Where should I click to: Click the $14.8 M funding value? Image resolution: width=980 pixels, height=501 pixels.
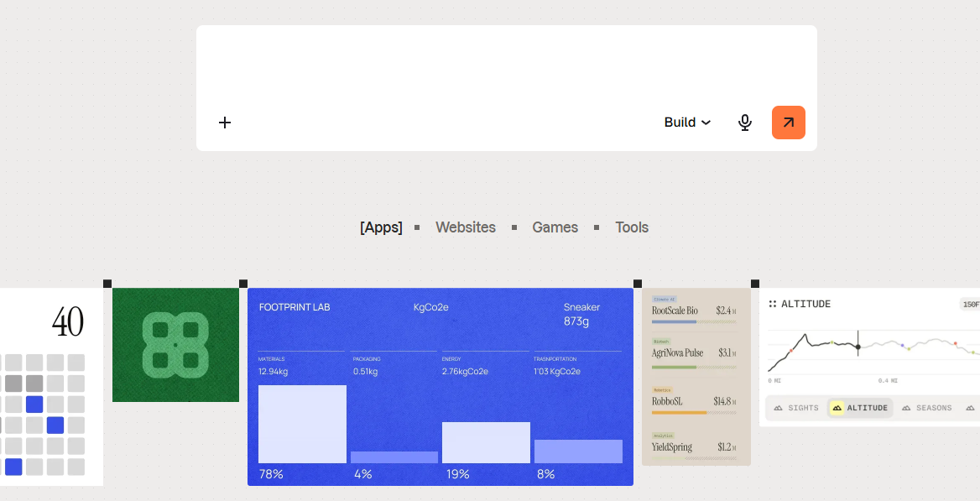(725, 401)
